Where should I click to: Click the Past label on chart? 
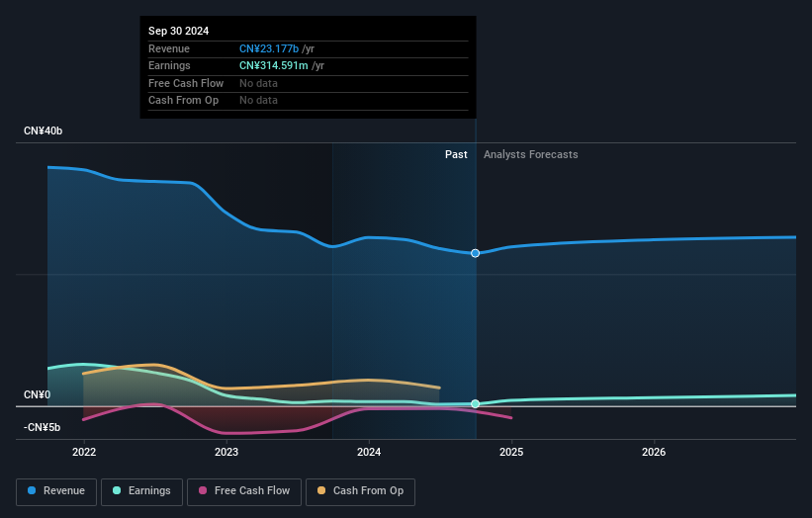(456, 155)
